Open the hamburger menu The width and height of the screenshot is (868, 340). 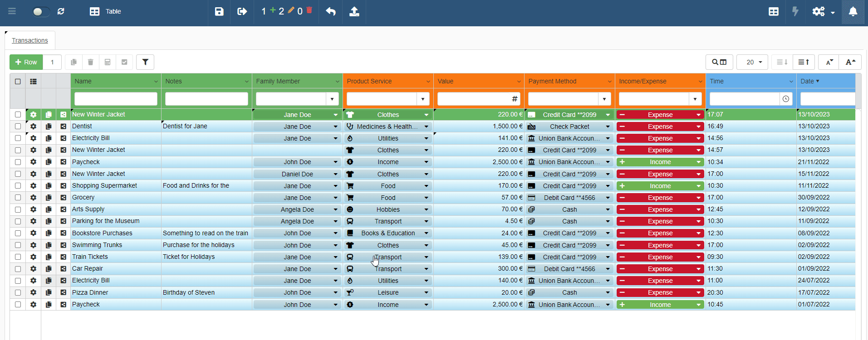tap(12, 11)
